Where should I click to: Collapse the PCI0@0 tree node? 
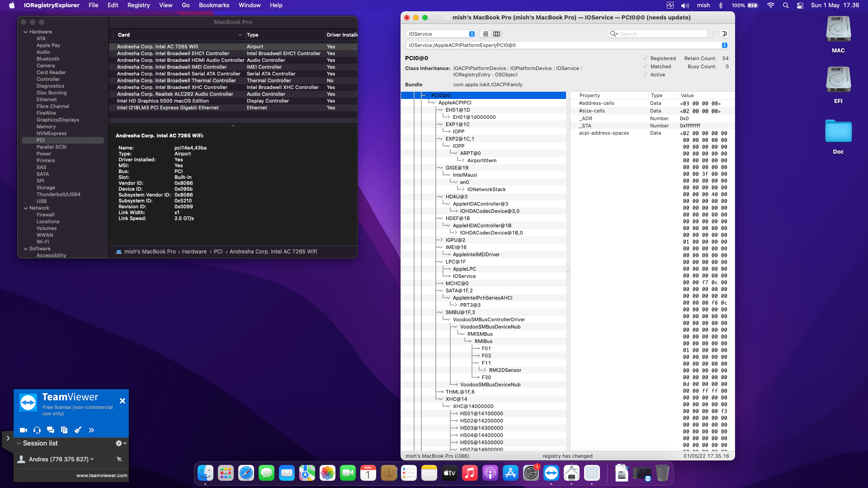(426, 95)
